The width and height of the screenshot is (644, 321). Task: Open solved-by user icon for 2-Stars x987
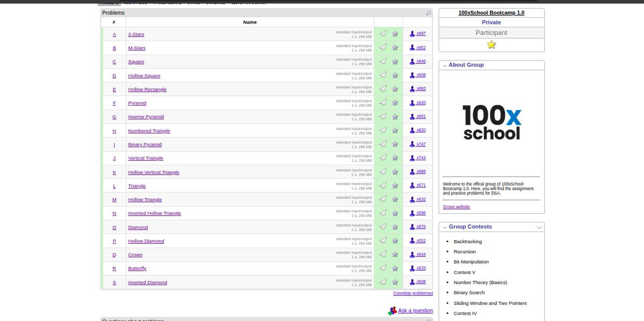pyautogui.click(x=412, y=34)
